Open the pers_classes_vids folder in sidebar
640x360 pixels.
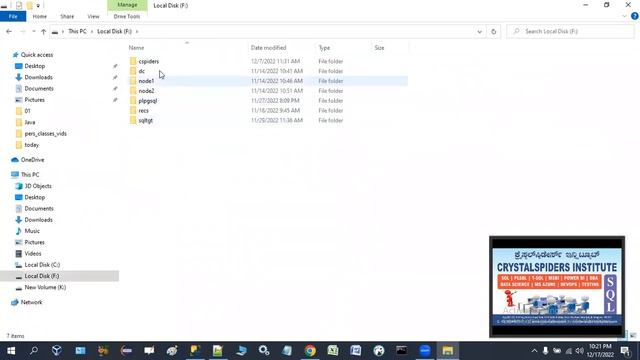[45, 133]
